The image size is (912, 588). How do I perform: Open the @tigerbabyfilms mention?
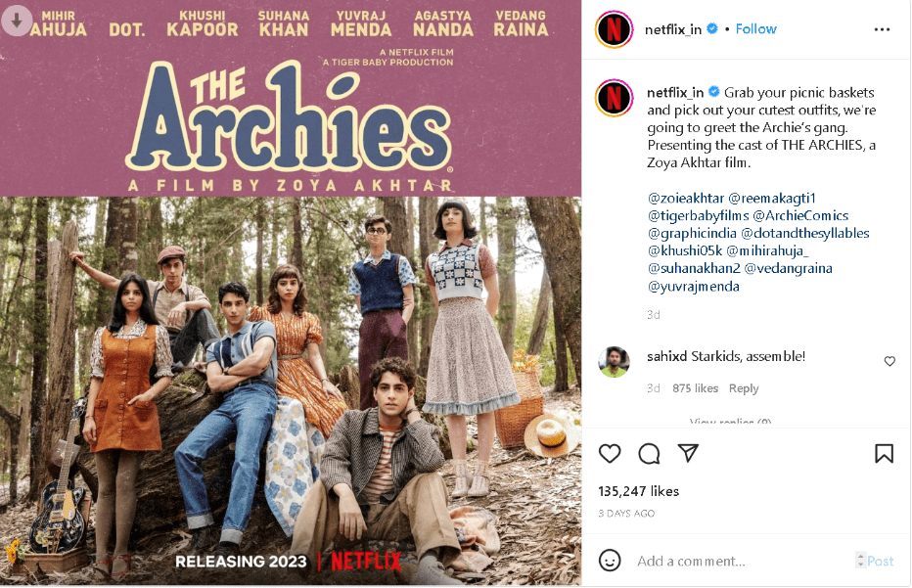tap(698, 216)
